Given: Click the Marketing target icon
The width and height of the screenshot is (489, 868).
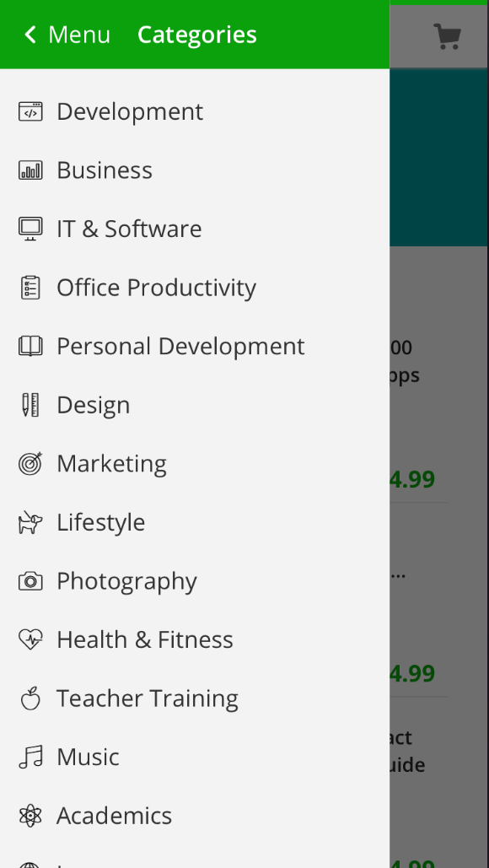Looking at the screenshot, I should [30, 463].
